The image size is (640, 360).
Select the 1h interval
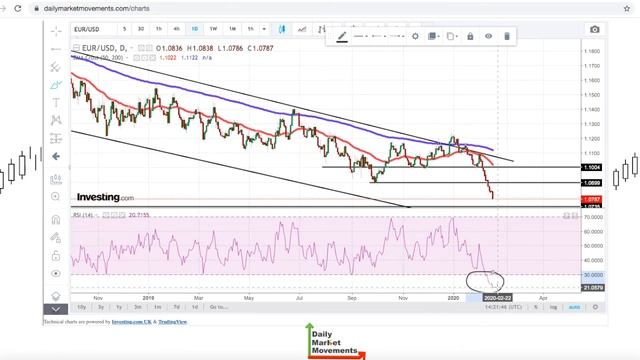(159, 29)
